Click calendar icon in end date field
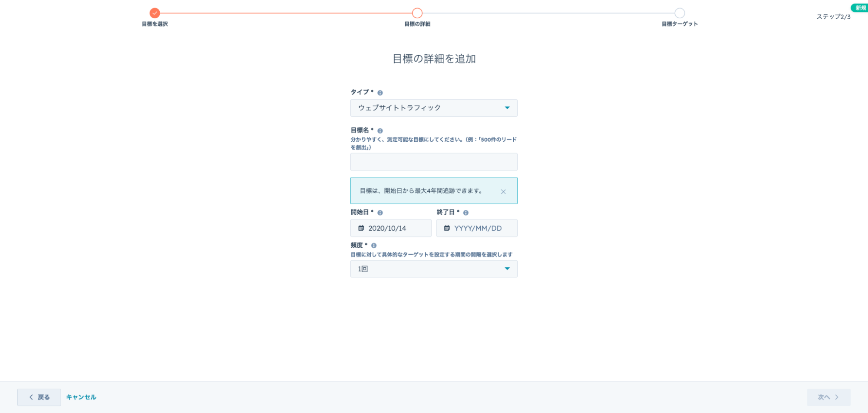 (x=446, y=228)
